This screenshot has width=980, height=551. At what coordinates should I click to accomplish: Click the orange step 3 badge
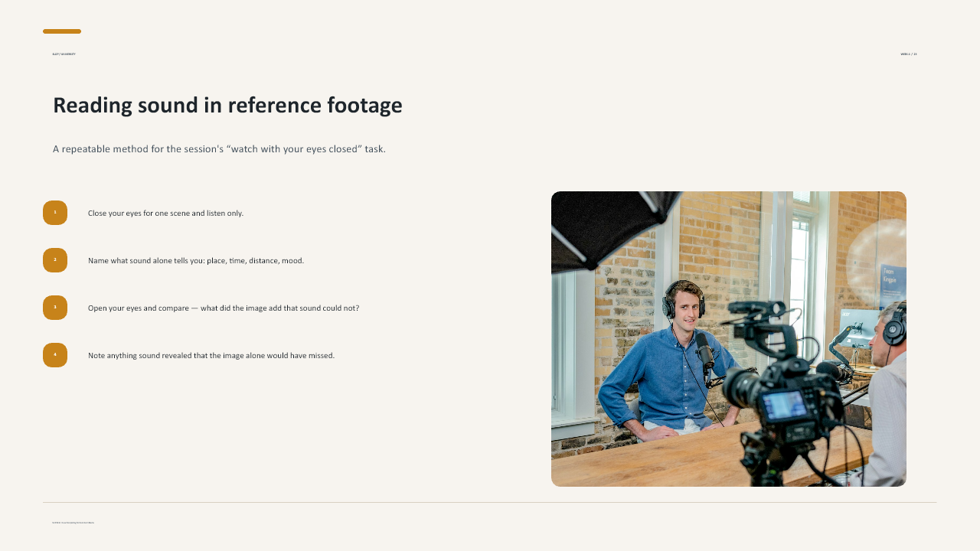55,308
